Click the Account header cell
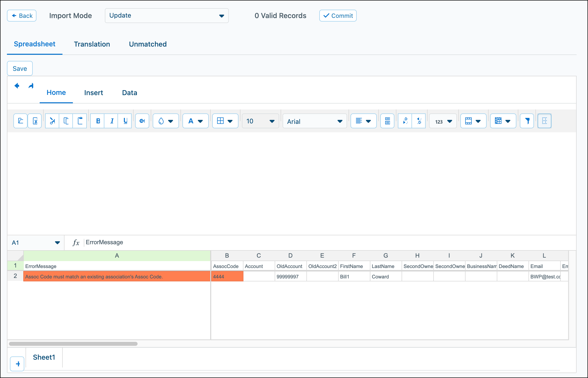 [259, 266]
